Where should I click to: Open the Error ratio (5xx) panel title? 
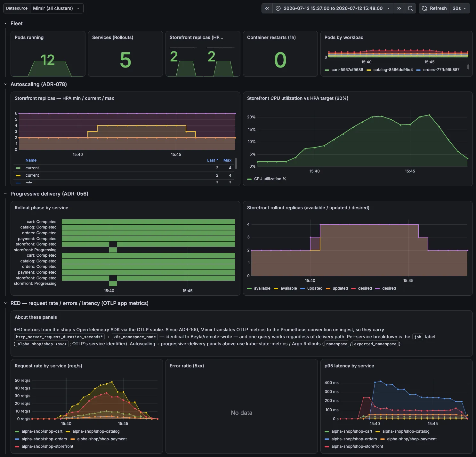click(x=187, y=366)
